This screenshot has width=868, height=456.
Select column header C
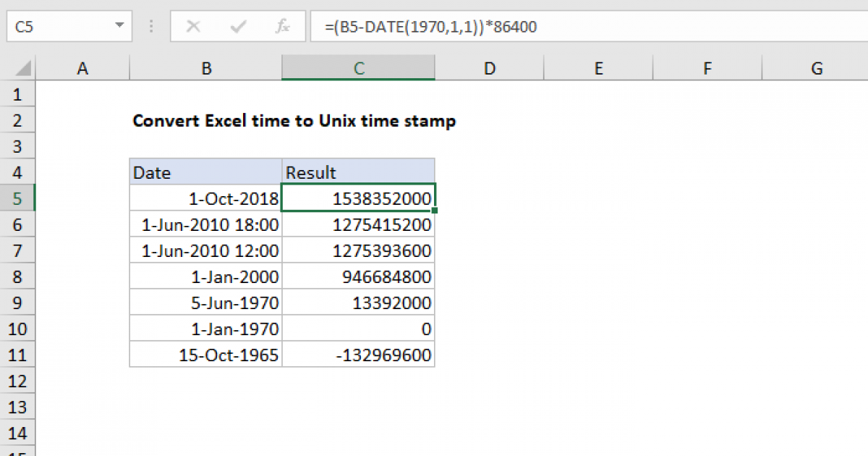click(358, 67)
